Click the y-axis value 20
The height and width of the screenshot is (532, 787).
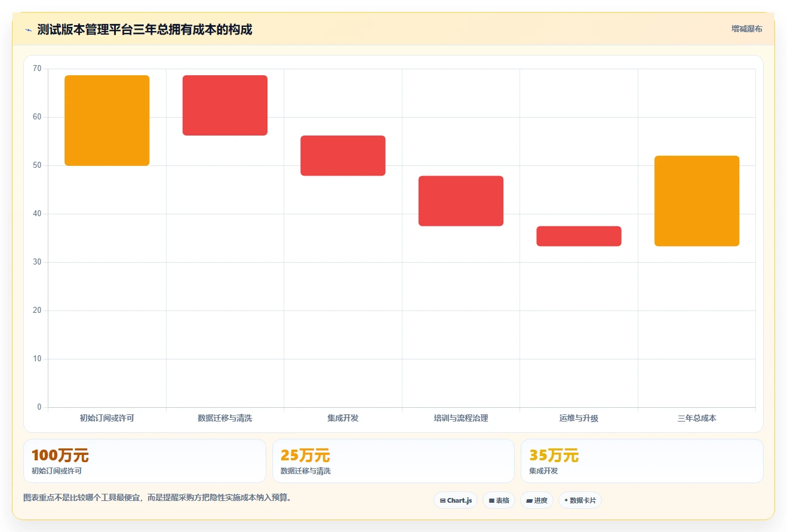click(37, 310)
